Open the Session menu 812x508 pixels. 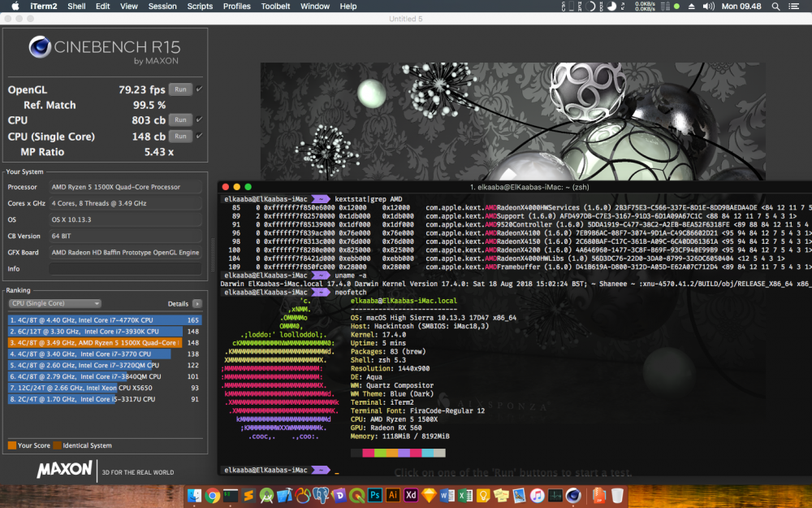[162, 7]
